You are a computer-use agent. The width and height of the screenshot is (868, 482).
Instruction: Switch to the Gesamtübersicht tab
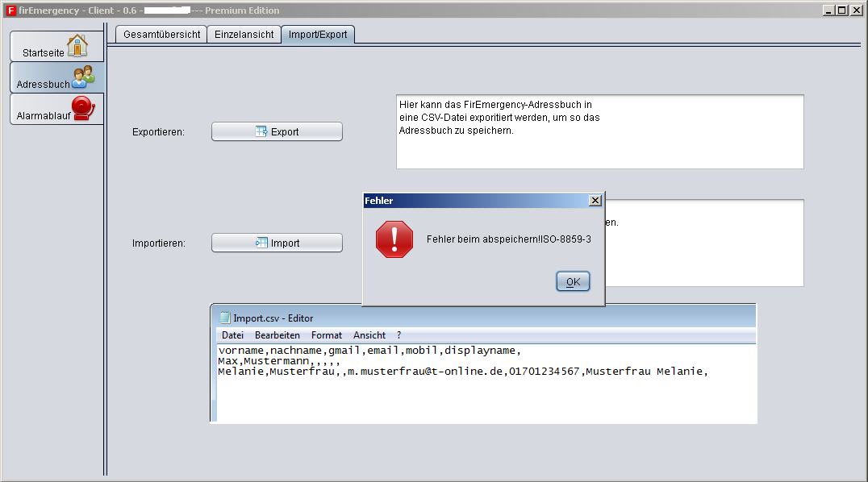[161, 35]
